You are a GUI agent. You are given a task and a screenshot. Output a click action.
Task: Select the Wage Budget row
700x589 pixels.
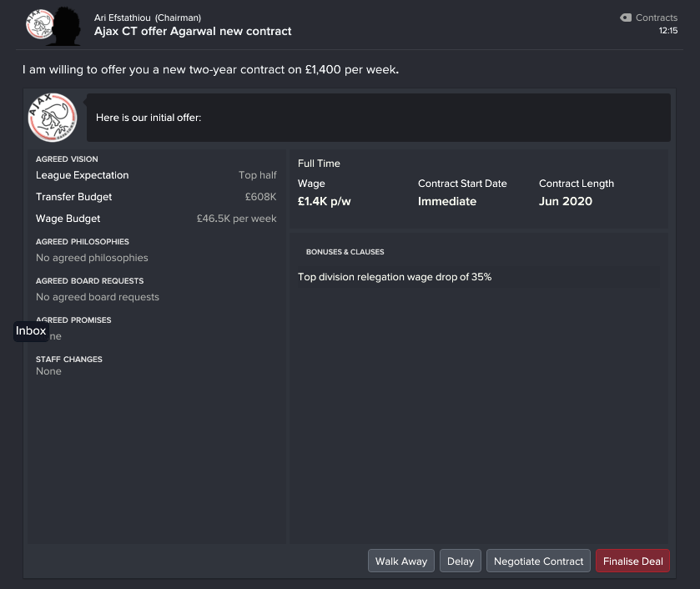click(156, 219)
